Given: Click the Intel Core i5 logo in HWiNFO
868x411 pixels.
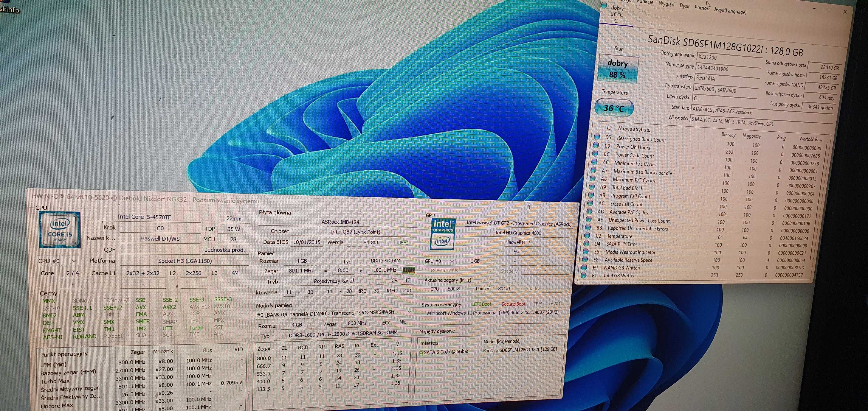Looking at the screenshot, I should [60, 230].
